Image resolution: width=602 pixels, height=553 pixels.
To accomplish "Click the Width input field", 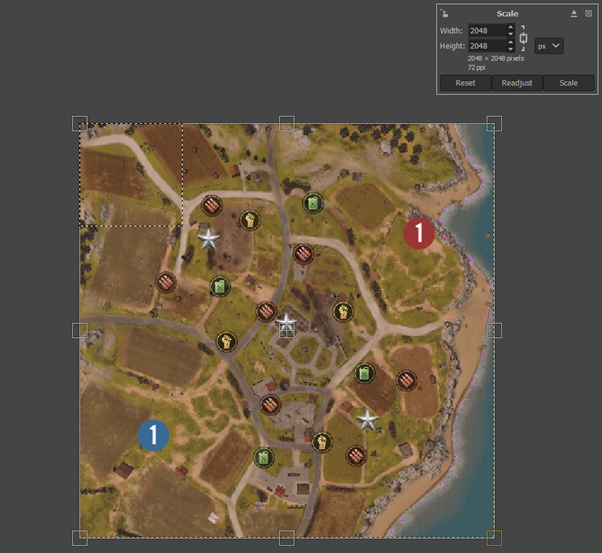I will [x=487, y=31].
